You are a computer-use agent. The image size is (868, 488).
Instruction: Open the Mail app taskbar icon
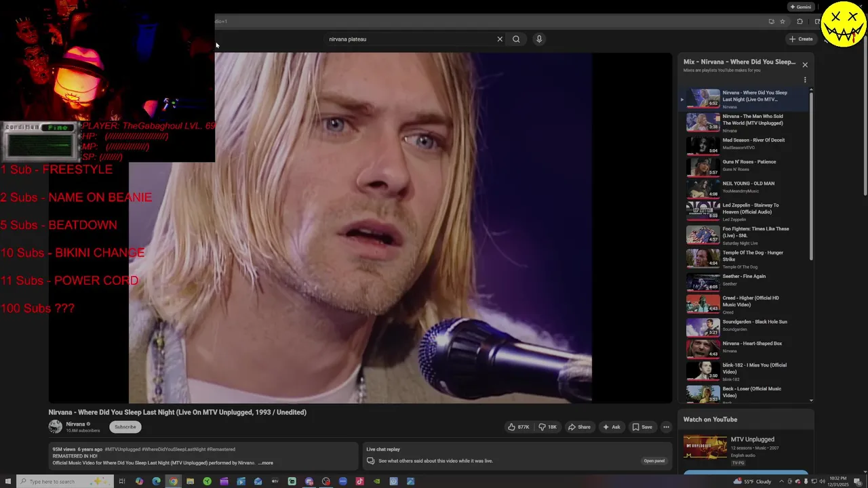(x=258, y=481)
